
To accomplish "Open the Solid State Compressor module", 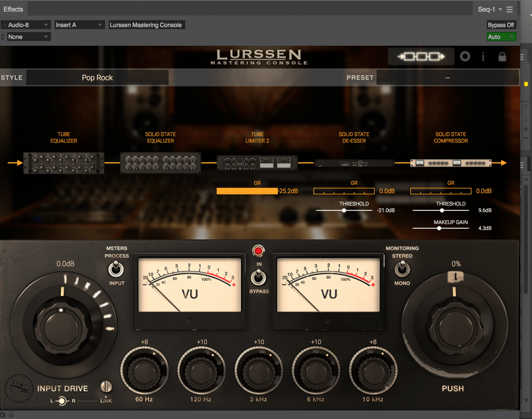I will click(x=451, y=162).
